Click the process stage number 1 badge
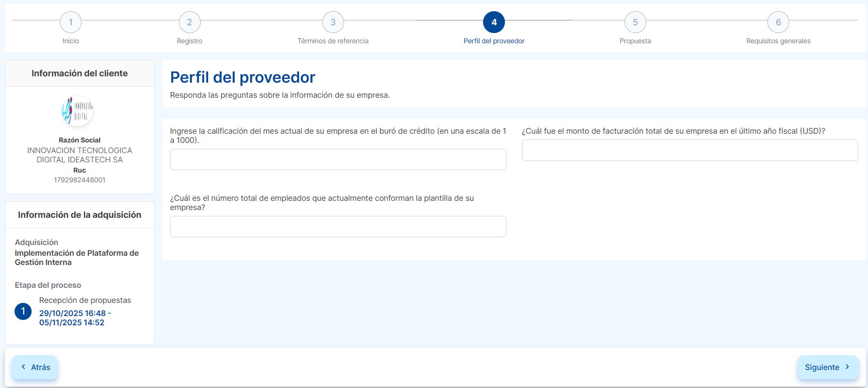 (23, 311)
